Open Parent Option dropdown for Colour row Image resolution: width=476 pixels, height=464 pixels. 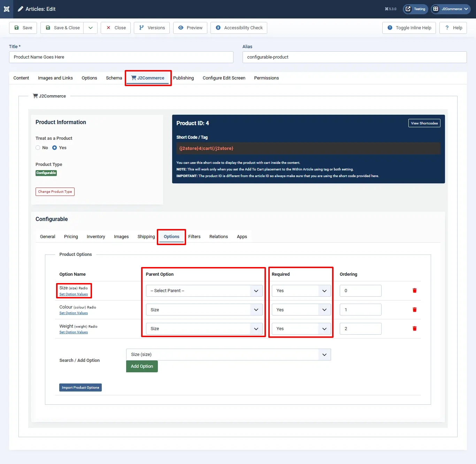tap(204, 310)
